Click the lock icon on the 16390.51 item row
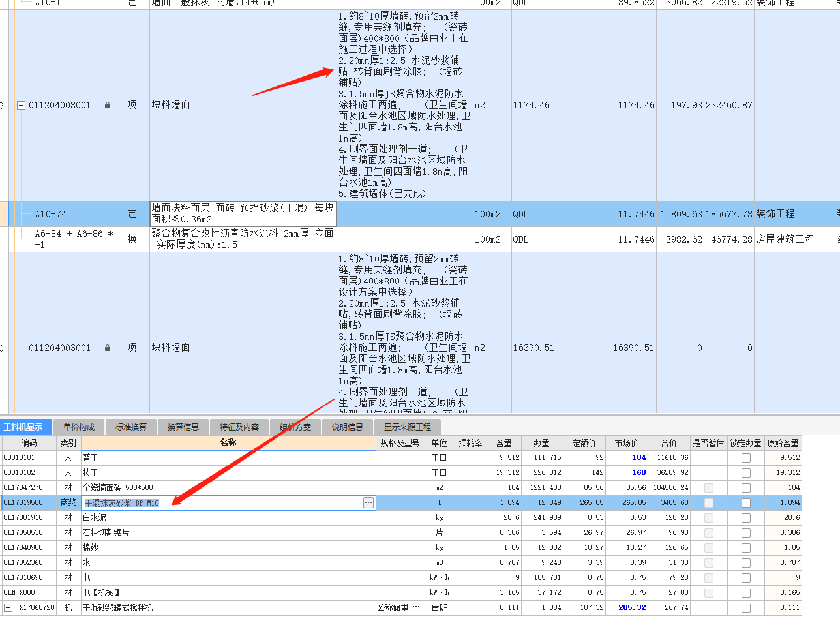840x627 pixels. click(108, 348)
